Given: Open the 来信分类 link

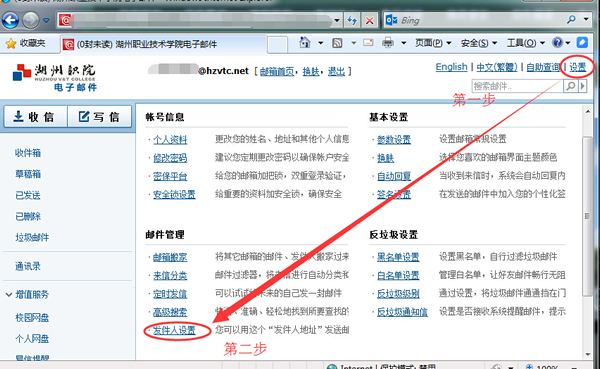Looking at the screenshot, I should click(170, 276).
